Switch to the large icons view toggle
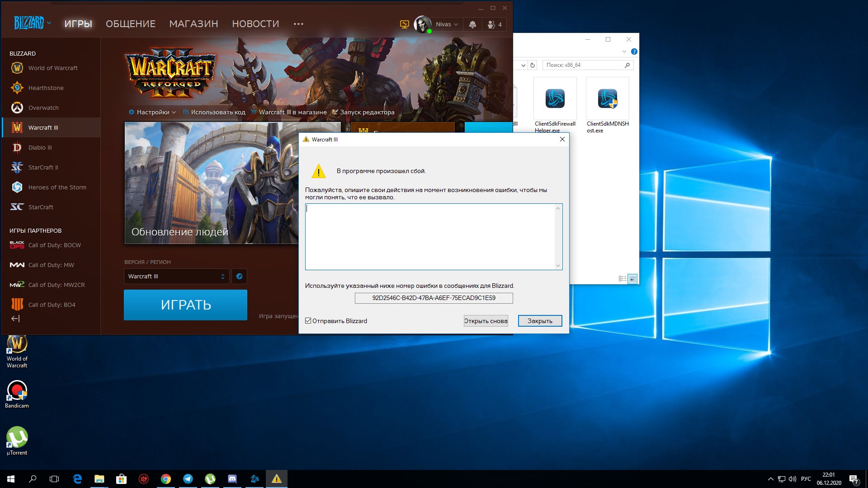Screen dimensions: 868x488 coord(632,279)
